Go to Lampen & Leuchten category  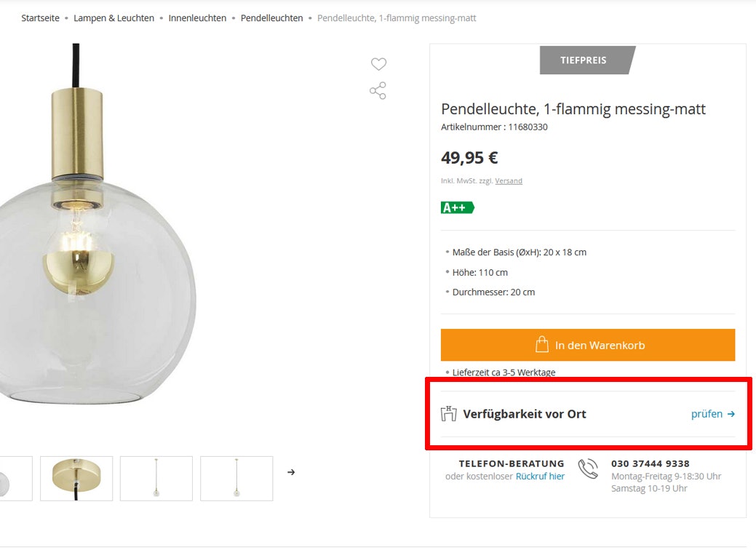pyautogui.click(x=114, y=17)
